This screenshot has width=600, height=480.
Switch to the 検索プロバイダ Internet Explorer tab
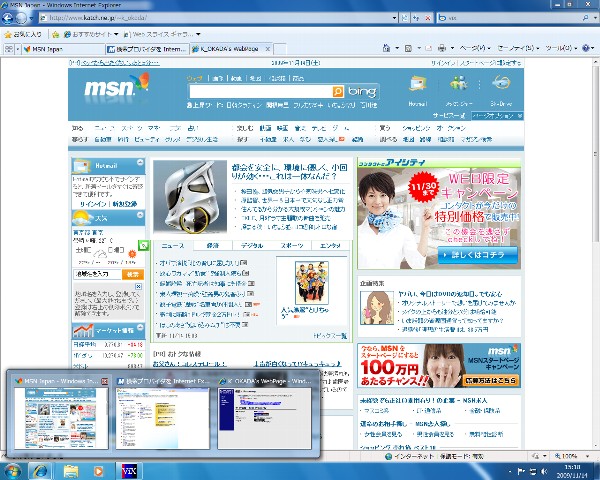[147, 49]
